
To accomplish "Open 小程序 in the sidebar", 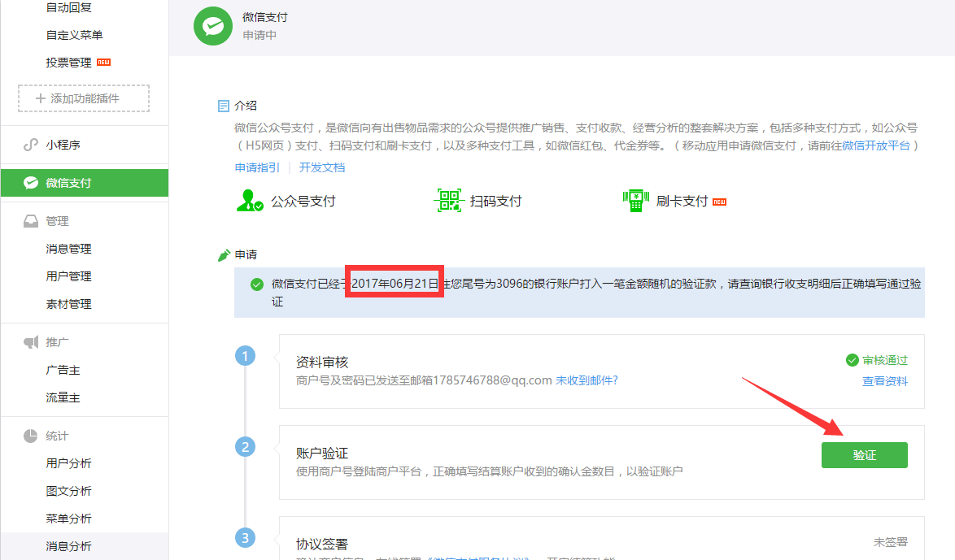I will pyautogui.click(x=63, y=145).
